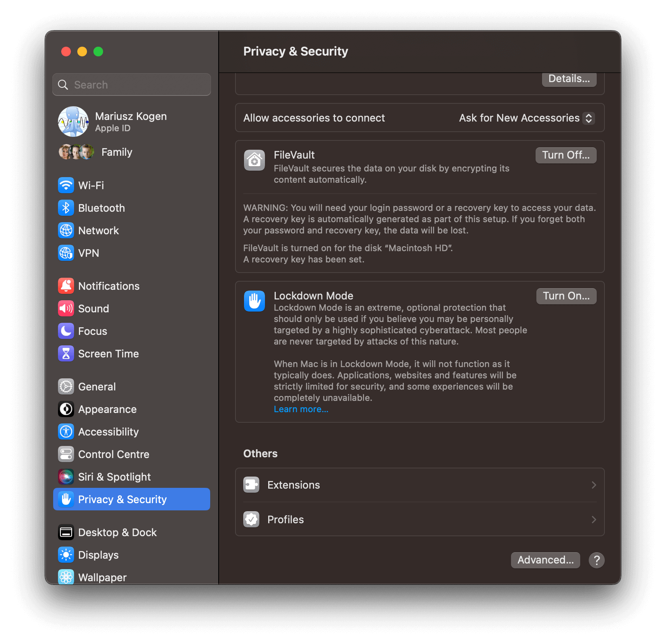The width and height of the screenshot is (666, 644).
Task: Select the Notifications bell icon
Action: click(x=66, y=286)
